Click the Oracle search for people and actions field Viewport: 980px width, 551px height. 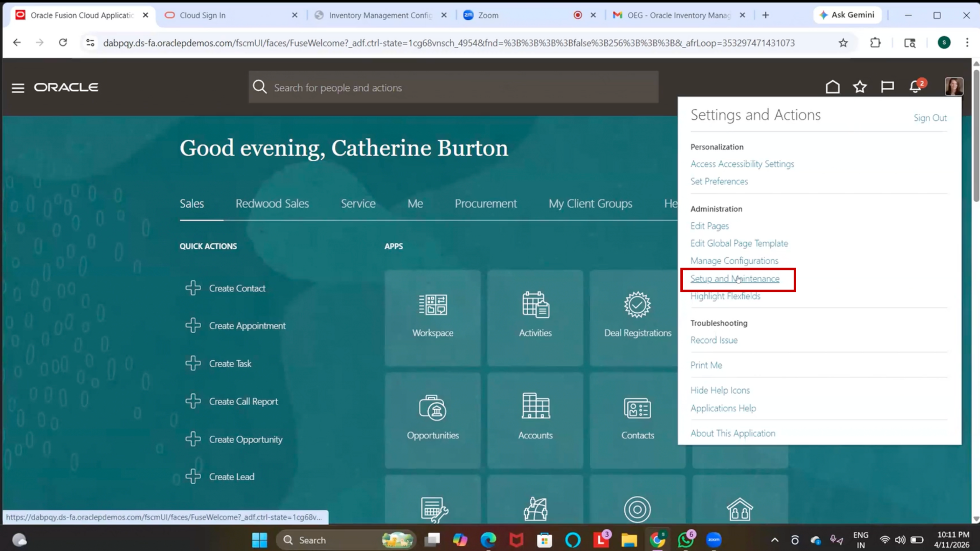tap(453, 87)
